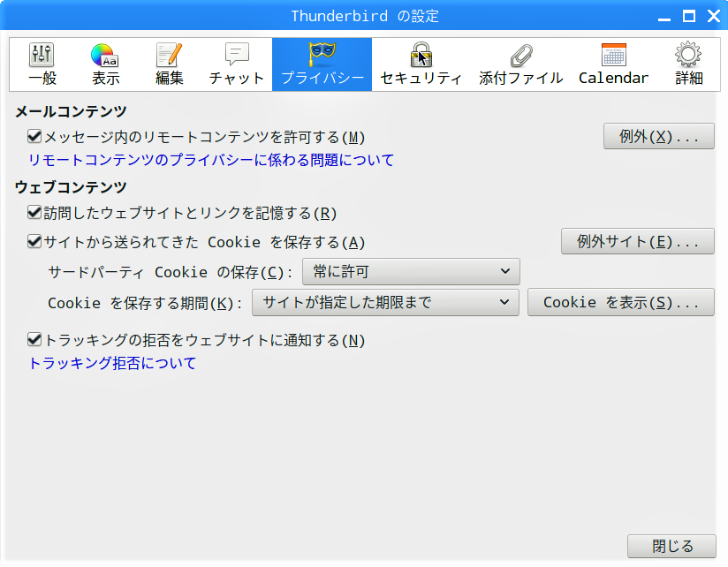Image resolution: width=728 pixels, height=567 pixels.
Task: Toggle メッセージ内のリモートコンテンツを許可する checkbox
Action: (x=34, y=136)
